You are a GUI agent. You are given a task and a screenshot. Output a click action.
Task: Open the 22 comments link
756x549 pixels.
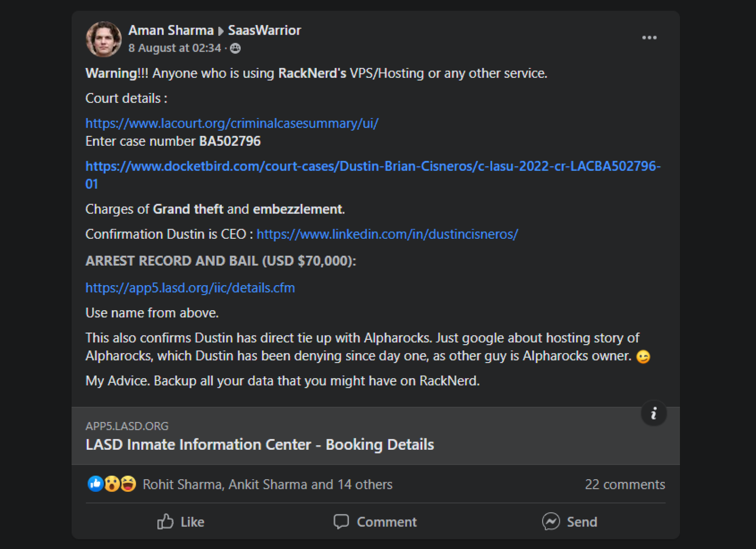(x=625, y=484)
